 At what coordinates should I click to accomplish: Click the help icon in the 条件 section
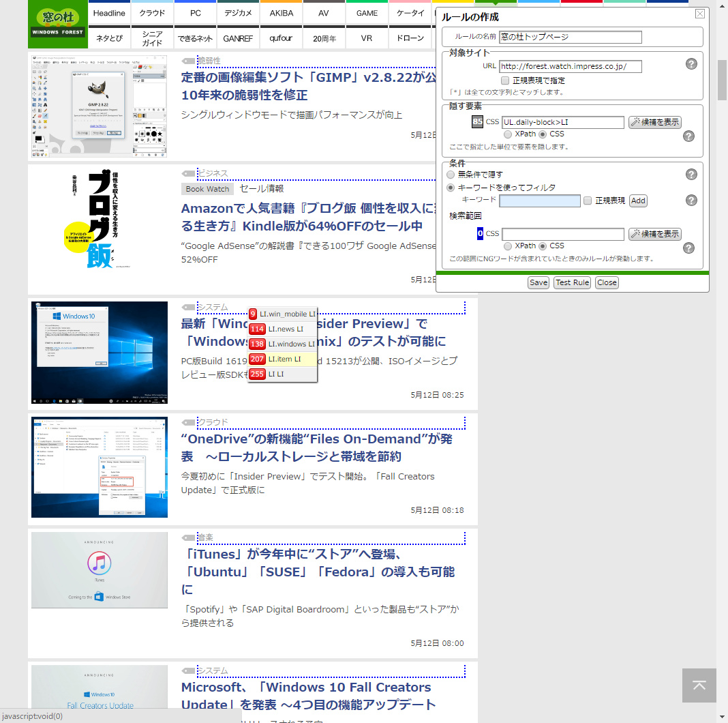(691, 174)
